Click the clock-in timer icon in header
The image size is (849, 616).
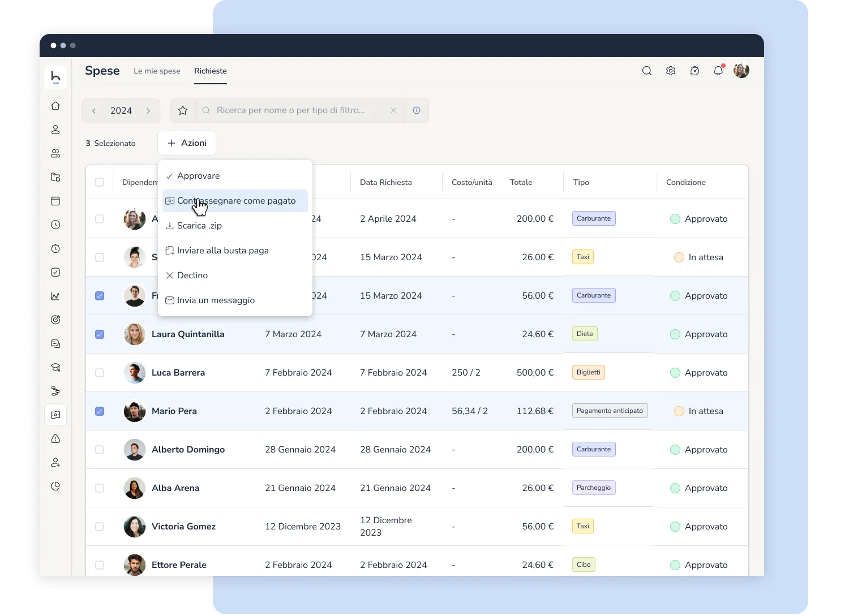pos(694,71)
